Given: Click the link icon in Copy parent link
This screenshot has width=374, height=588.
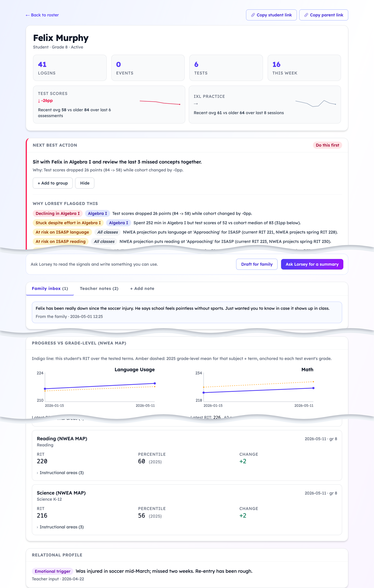Looking at the screenshot, I should 306,15.
